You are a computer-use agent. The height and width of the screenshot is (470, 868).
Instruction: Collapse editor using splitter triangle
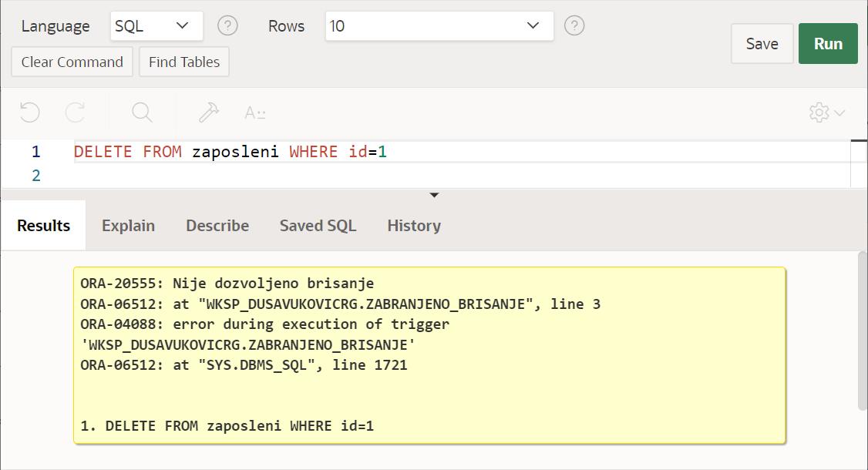pos(434,195)
